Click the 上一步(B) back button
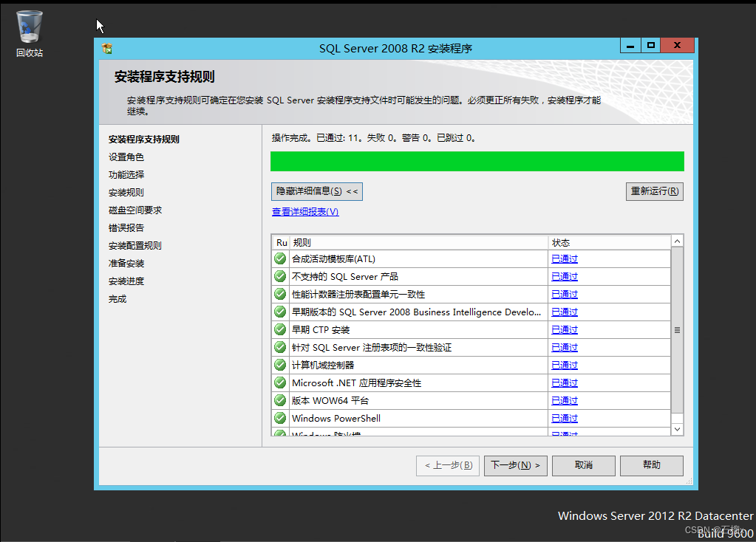Viewport: 756px width, 542px height. pos(448,465)
